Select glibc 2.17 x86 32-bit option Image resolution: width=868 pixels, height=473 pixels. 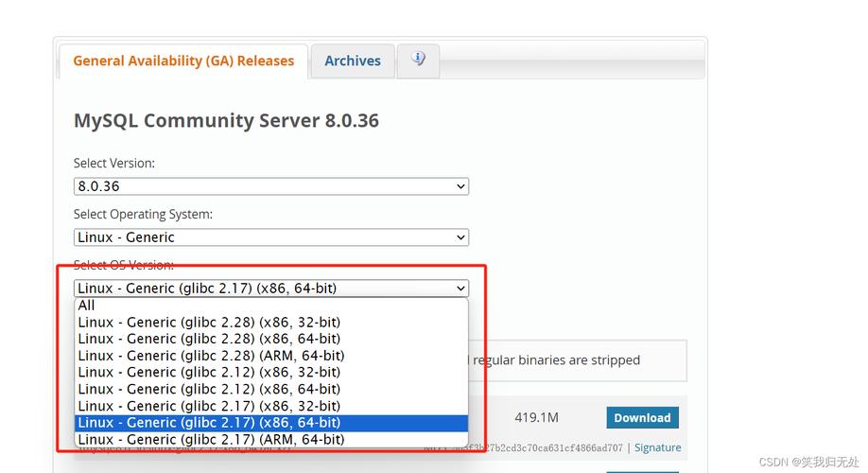271,406
